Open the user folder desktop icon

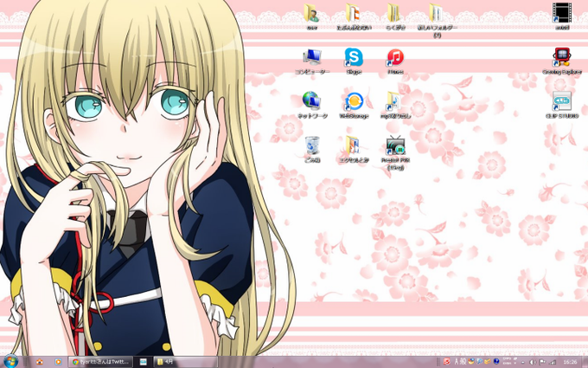311,16
